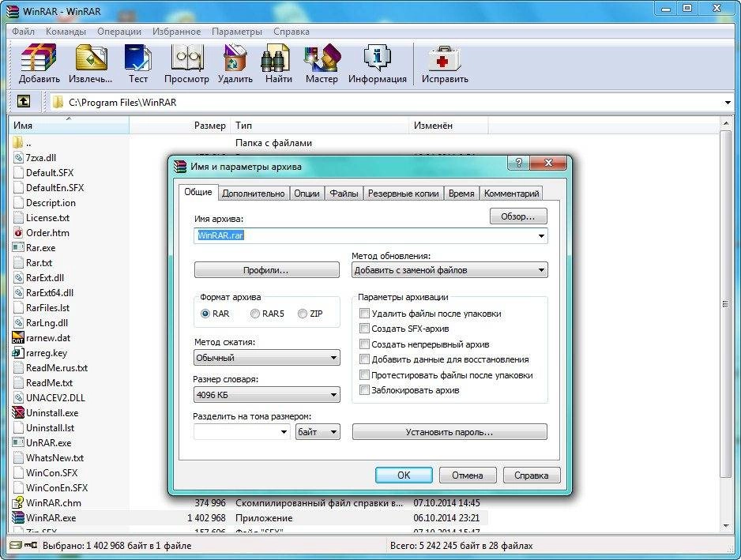Switch to the Резервные копии tab

tap(403, 194)
